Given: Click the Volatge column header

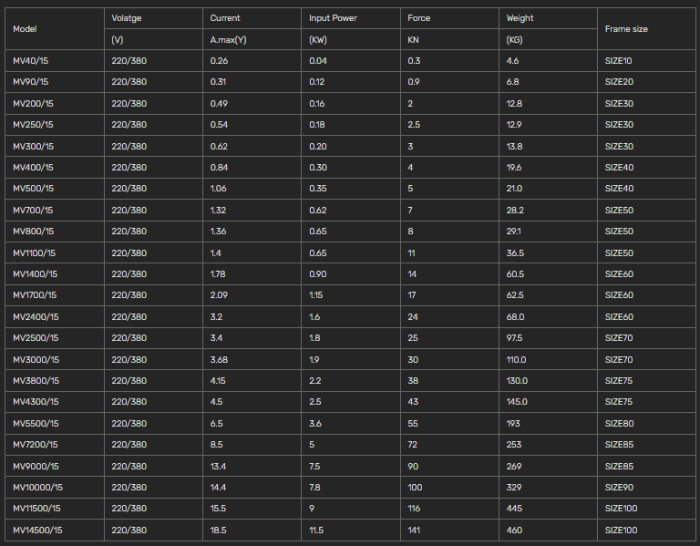Looking at the screenshot, I should (127, 18).
